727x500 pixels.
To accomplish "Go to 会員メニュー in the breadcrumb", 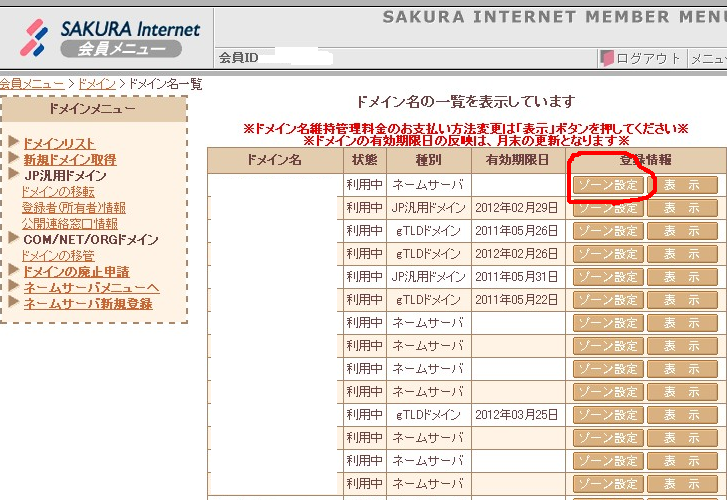I will [32, 84].
